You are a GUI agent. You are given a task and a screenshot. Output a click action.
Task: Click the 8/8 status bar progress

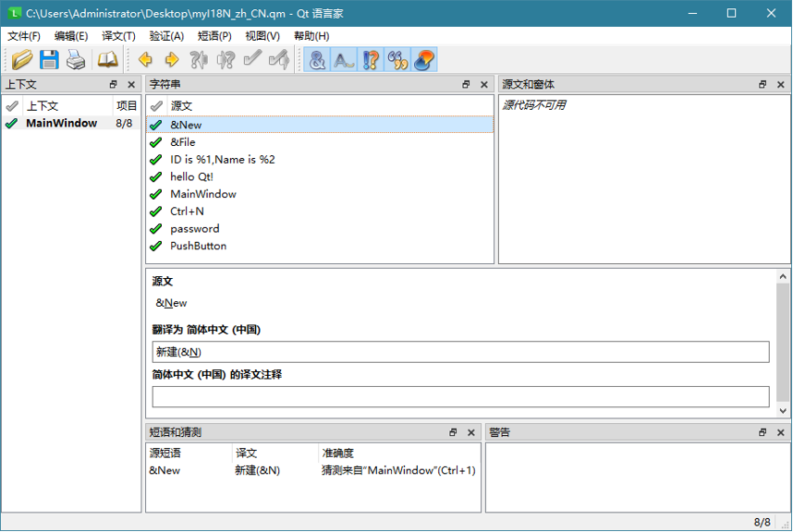click(762, 523)
